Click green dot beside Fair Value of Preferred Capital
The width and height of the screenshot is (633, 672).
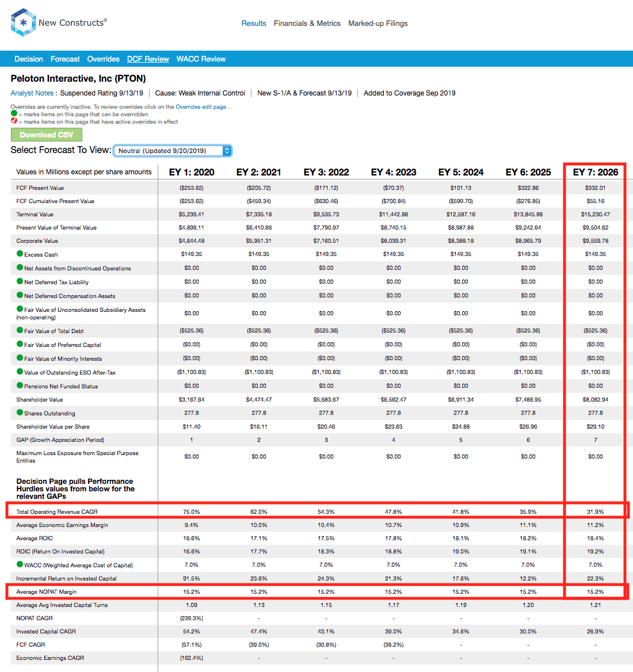[20, 343]
